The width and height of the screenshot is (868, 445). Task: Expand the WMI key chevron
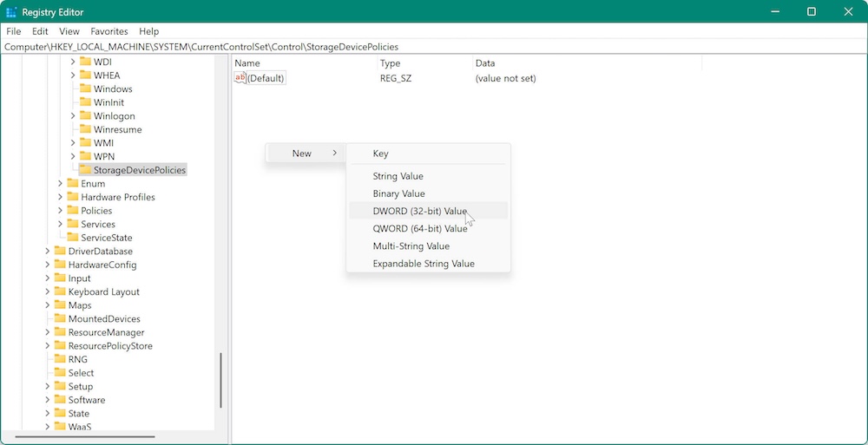coord(73,143)
